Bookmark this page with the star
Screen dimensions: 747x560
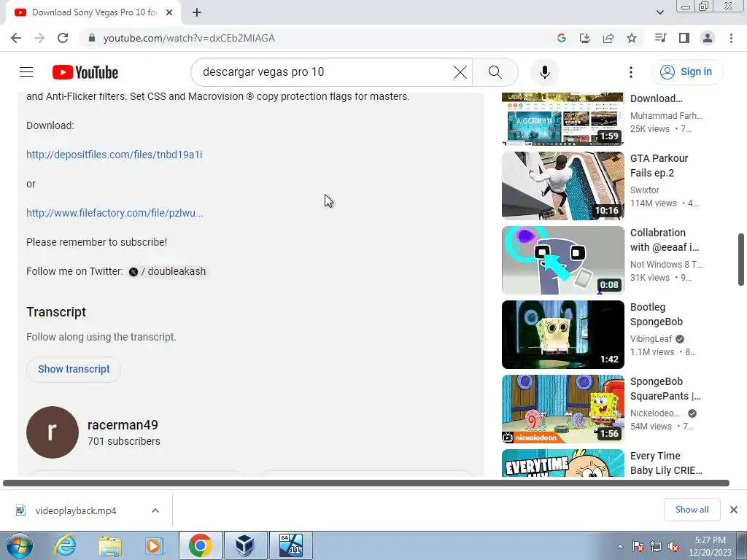[632, 38]
